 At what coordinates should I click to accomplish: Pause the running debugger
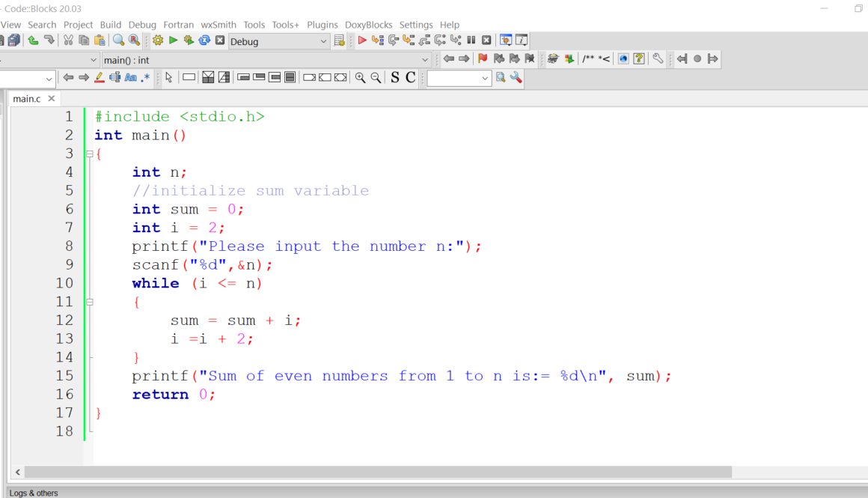[471, 40]
